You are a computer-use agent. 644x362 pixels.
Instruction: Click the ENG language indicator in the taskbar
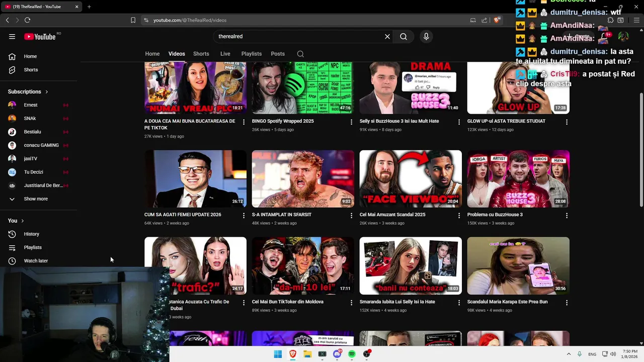(592, 354)
